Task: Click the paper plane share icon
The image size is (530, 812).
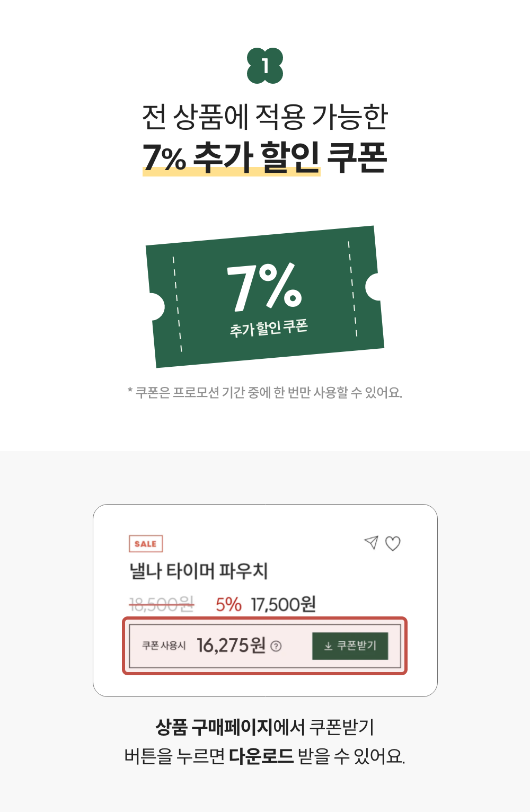Action: coord(371,542)
